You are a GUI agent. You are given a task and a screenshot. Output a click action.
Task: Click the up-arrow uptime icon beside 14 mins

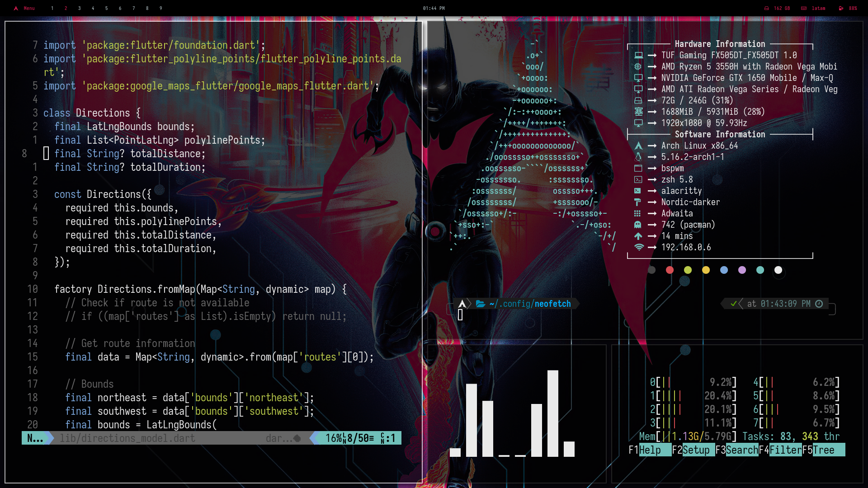point(638,236)
